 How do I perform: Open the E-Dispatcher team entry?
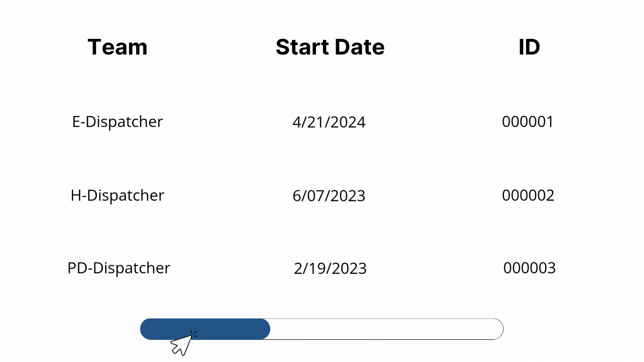tap(117, 122)
